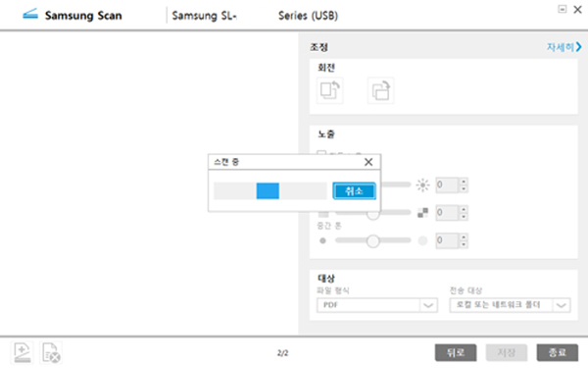Image resolution: width=588 pixels, height=368 pixels.
Task: Click the contrast value input field
Action: point(448,213)
